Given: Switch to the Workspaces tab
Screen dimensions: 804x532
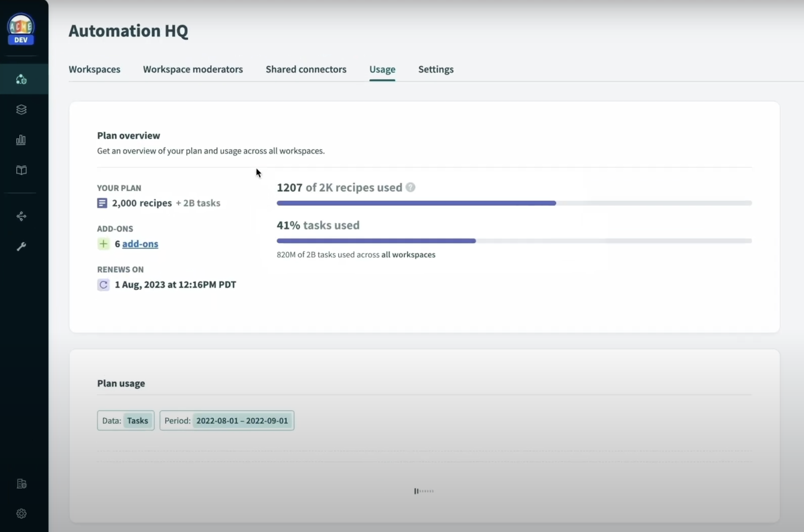Looking at the screenshot, I should point(94,69).
